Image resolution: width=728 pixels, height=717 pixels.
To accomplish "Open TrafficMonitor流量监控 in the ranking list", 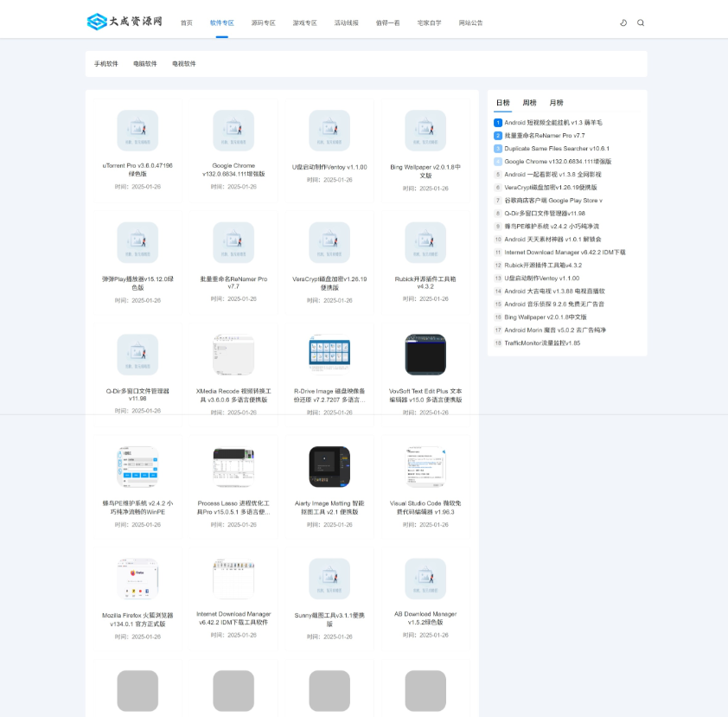I will 542,343.
